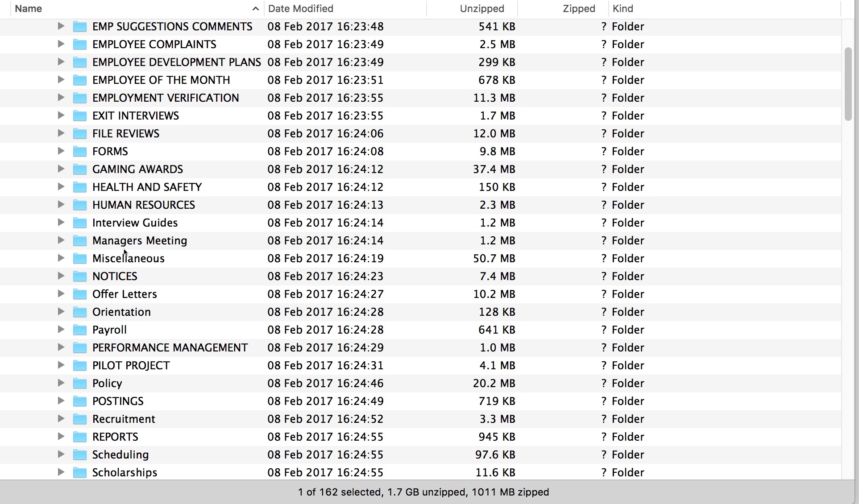Select the Offer Letters folder name
The image size is (859, 504).
[124, 294]
